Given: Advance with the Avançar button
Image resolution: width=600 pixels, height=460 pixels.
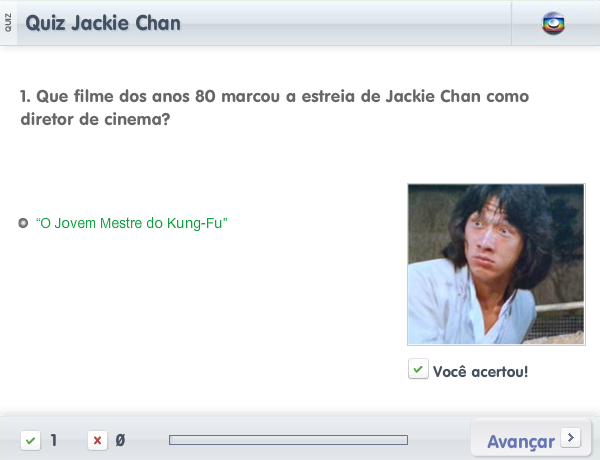Looking at the screenshot, I should click(531, 439).
